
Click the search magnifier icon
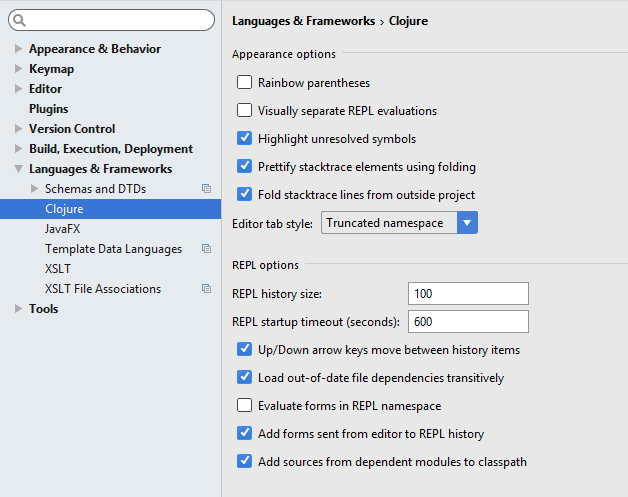coord(20,20)
